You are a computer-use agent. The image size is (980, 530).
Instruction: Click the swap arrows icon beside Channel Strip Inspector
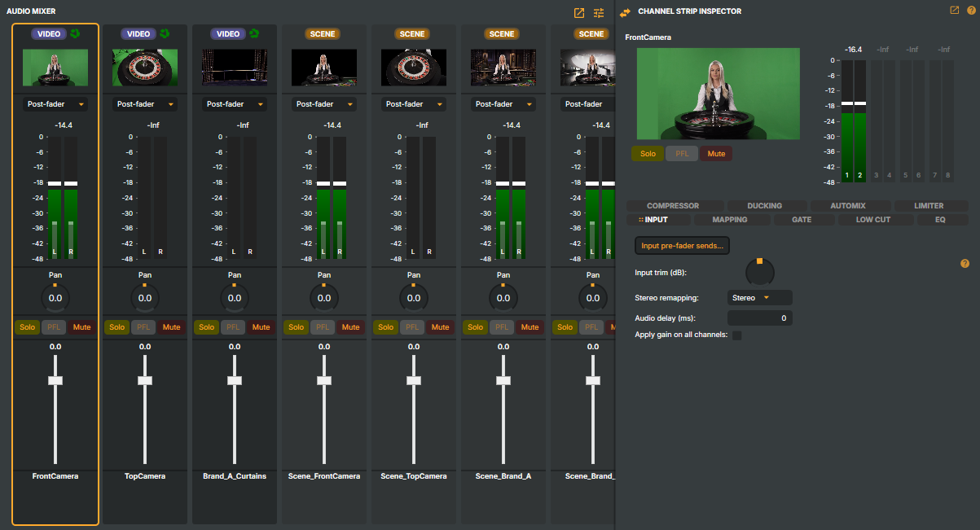click(625, 12)
